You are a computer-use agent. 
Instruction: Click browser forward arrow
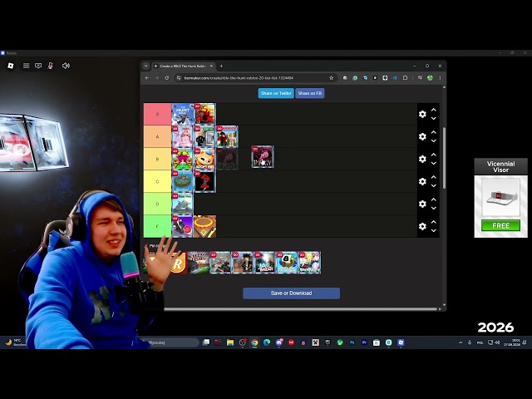tap(157, 78)
